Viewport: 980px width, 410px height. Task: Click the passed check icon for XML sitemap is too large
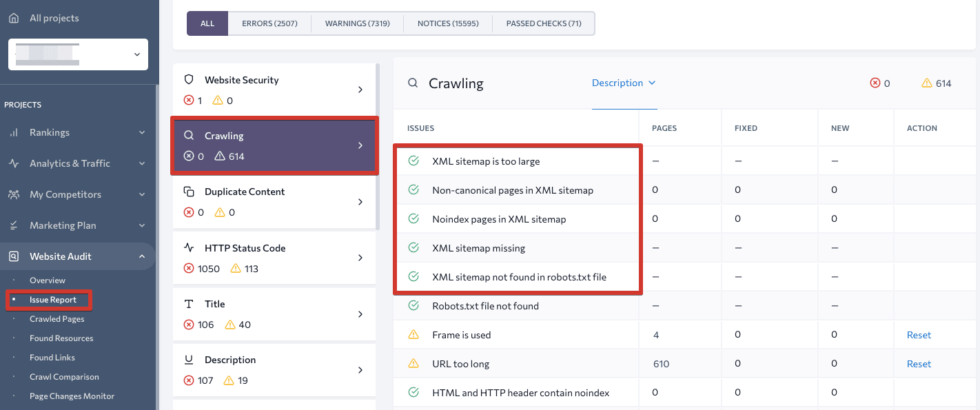tap(414, 161)
